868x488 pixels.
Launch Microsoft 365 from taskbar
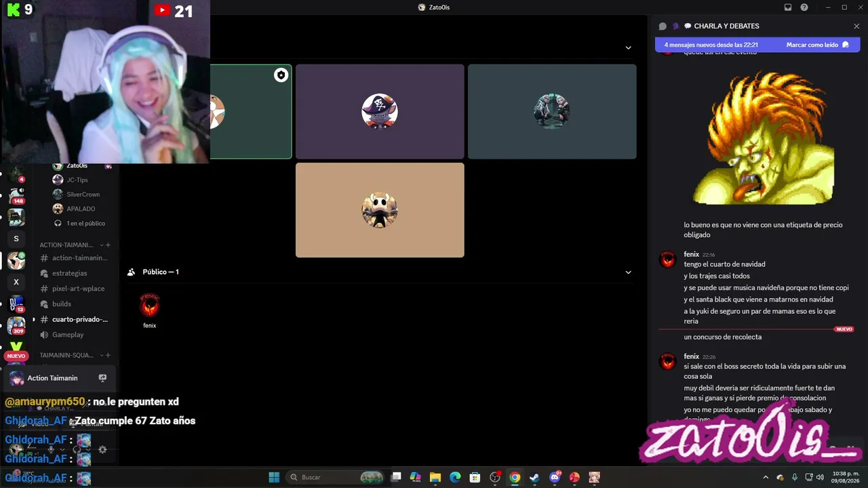[416, 477]
